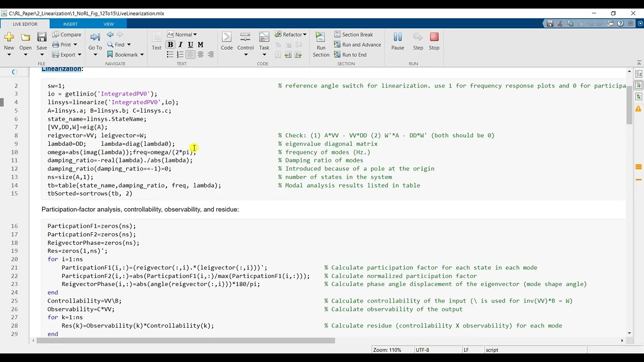This screenshot has height=362, width=644.
Task: Open the Export dropdown
Action: (x=67, y=55)
